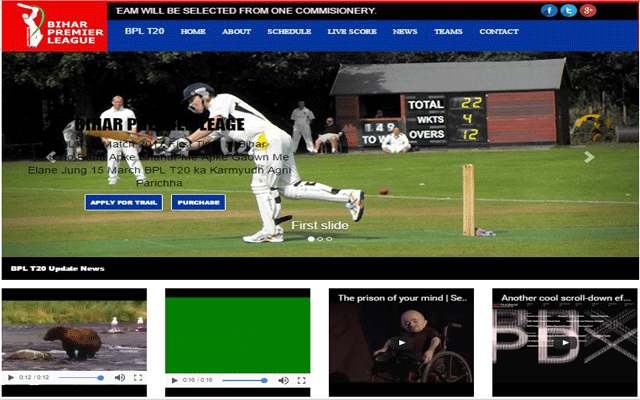Open the Twitter social icon

[568, 10]
